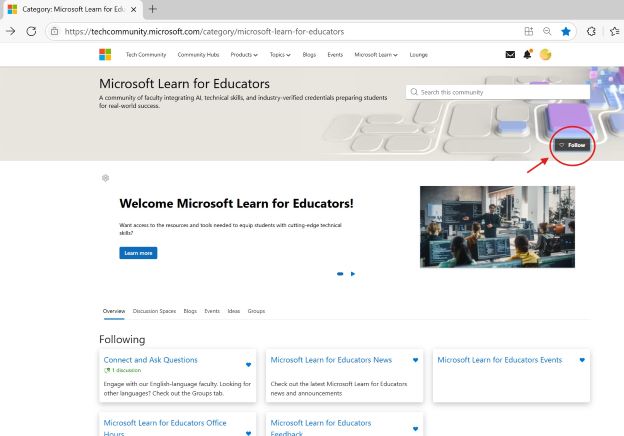View site information lock icon in address bar
This screenshot has width=624, height=436.
click(55, 31)
